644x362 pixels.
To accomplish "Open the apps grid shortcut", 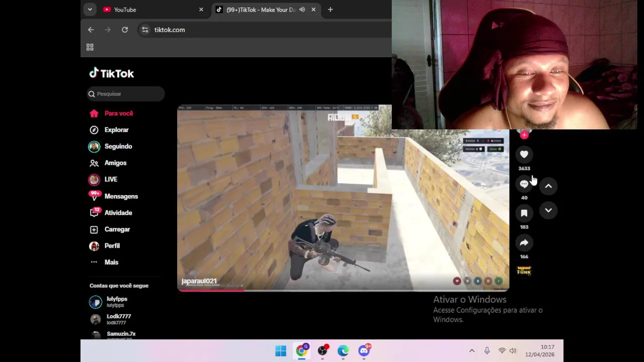I will 90,47.
